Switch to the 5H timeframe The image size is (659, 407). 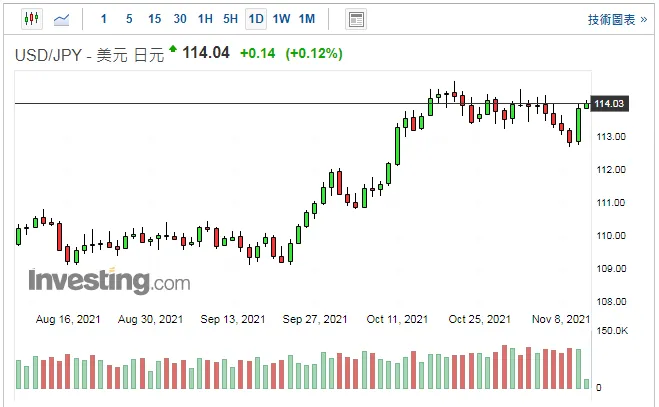coord(230,19)
